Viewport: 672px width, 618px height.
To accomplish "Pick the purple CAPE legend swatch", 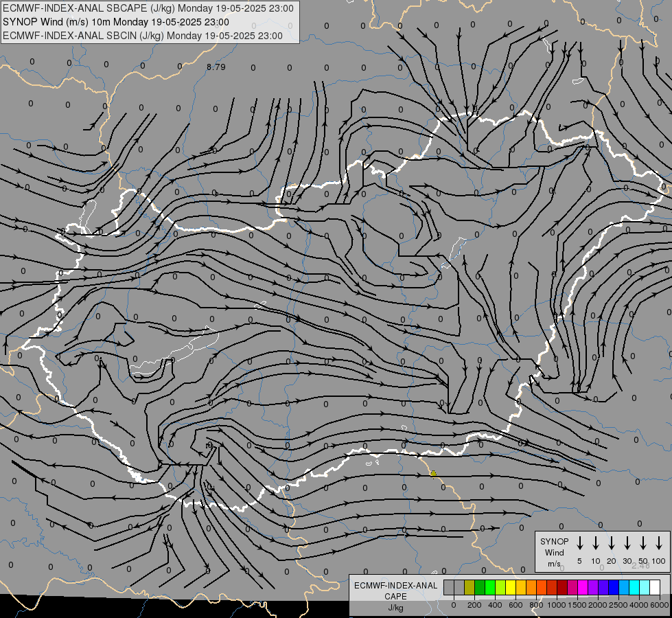I will pyautogui.click(x=594, y=587).
